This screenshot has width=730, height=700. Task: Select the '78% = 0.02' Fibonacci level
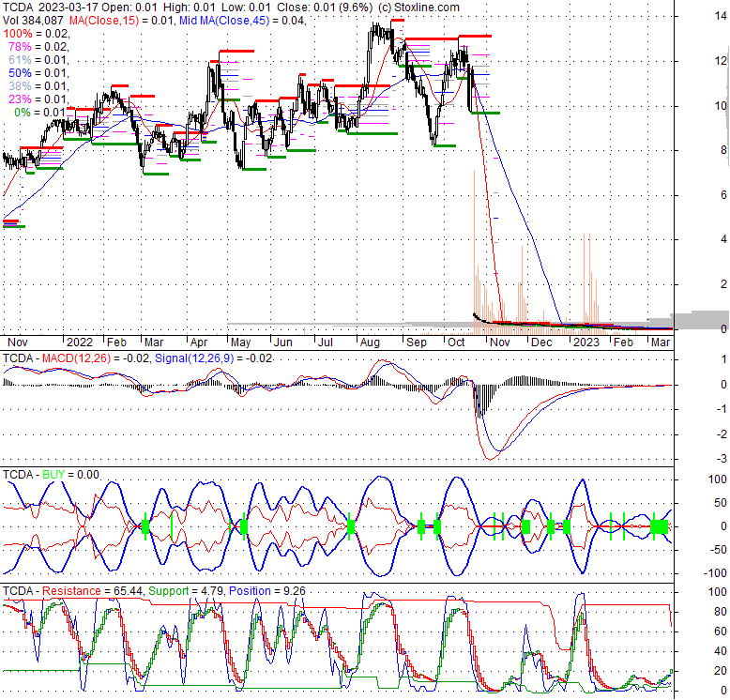pos(38,47)
